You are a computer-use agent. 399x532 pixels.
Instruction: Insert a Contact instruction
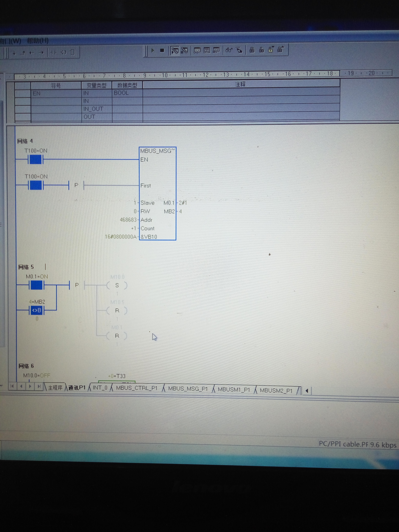tap(53, 52)
